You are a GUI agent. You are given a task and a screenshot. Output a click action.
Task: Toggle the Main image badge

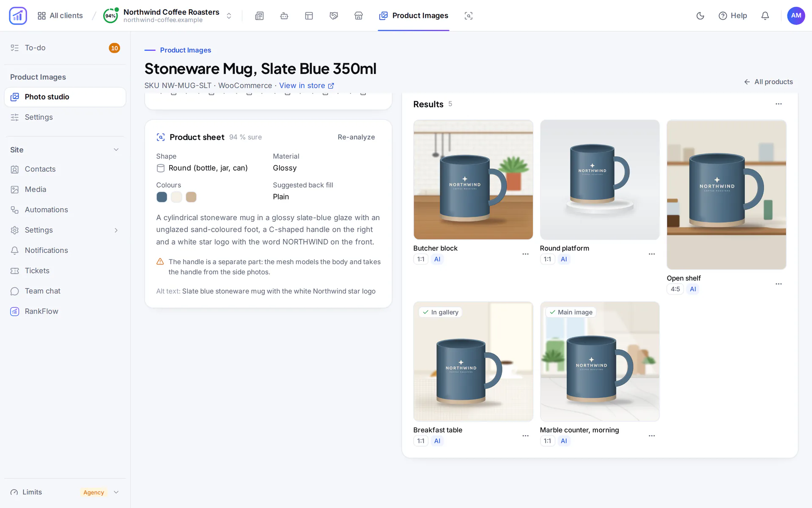(x=571, y=312)
